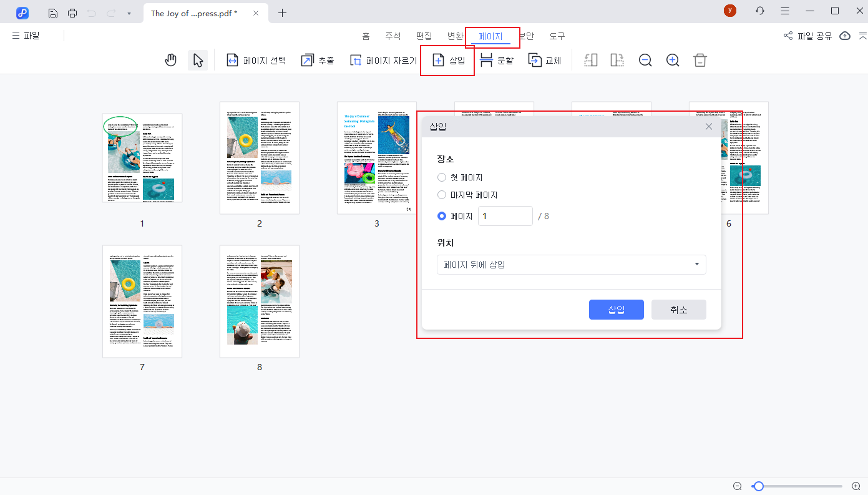Image resolution: width=868 pixels, height=495 pixels.
Task: Select the 첫 페이지 radio option
Action: (442, 178)
